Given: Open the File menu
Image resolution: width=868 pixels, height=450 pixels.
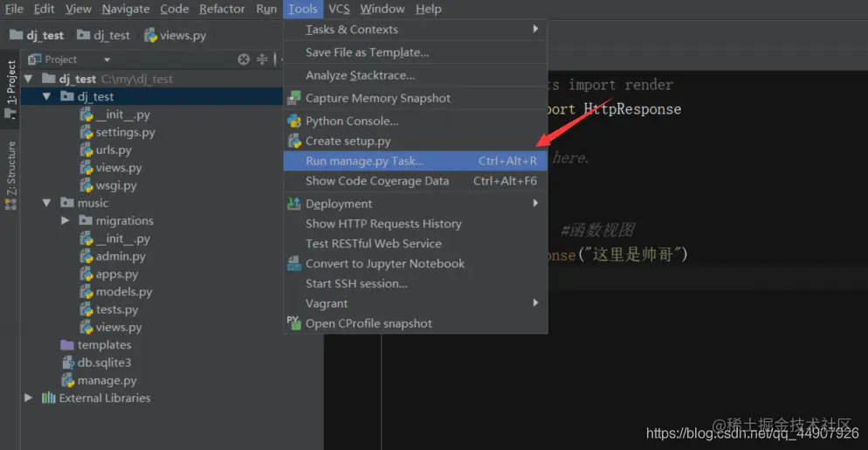Looking at the screenshot, I should click(x=14, y=9).
